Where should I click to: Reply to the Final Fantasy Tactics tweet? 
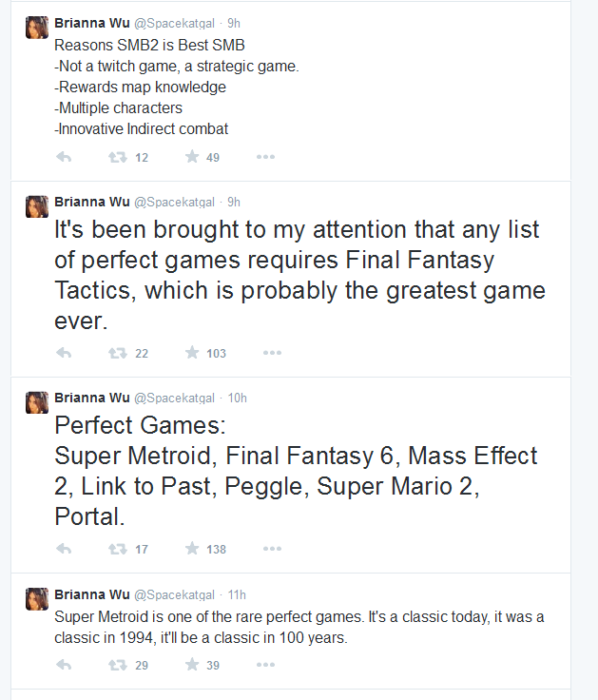(64, 353)
